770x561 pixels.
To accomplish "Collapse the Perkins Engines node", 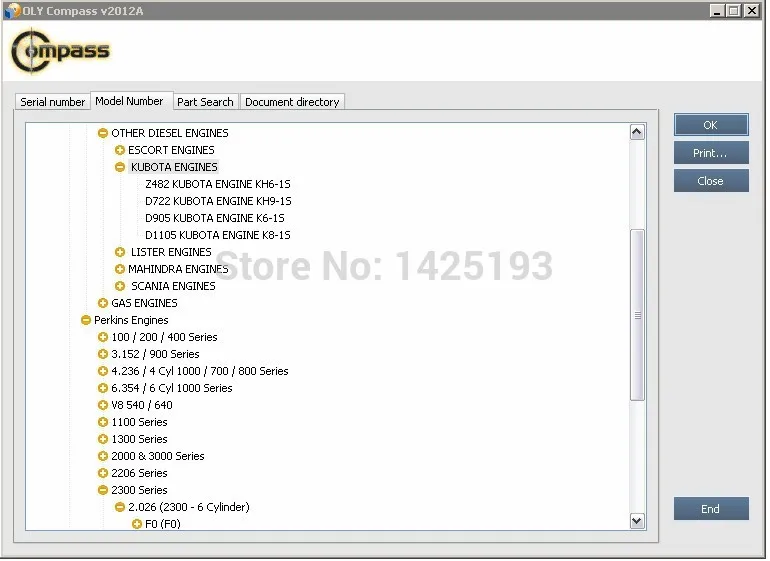I will coord(85,320).
